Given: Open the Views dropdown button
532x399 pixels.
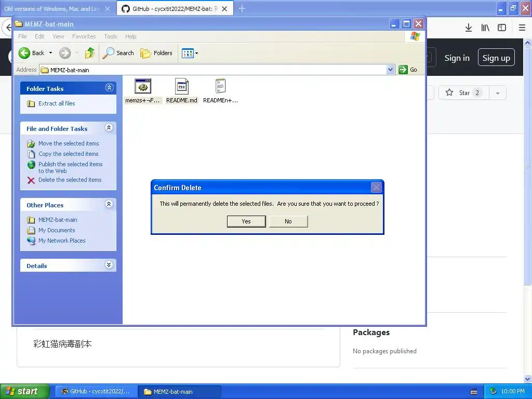Looking at the screenshot, I should 190,54.
